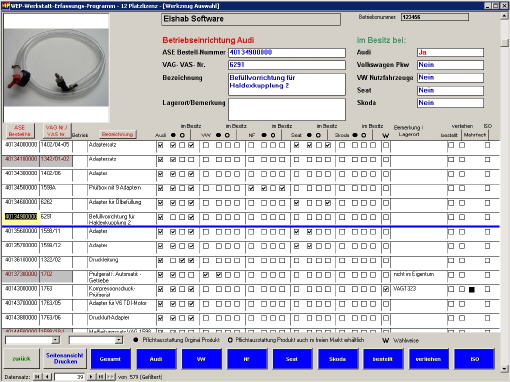
Task: Toggle Skoda checkbox in row 40135600000
Action: [x=342, y=232]
